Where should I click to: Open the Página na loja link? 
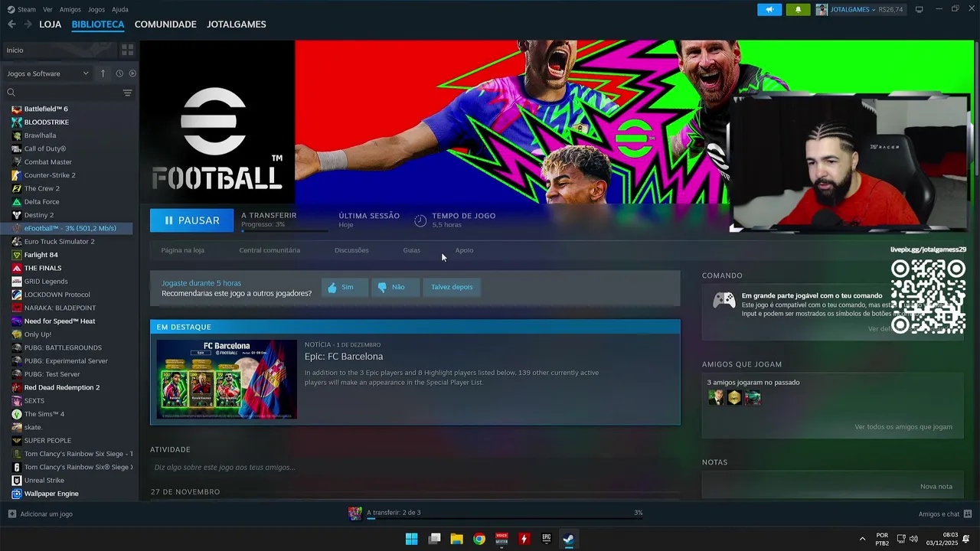[x=183, y=250]
